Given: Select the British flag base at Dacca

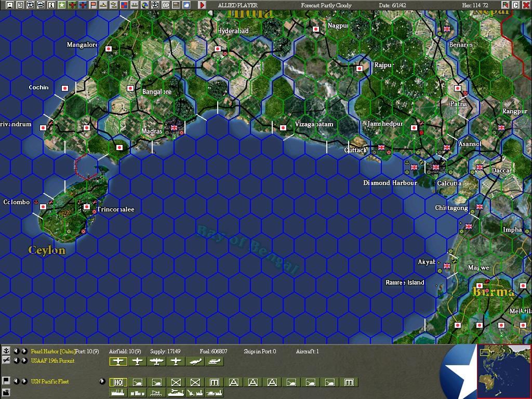Looking at the screenshot, I should coord(480,167).
